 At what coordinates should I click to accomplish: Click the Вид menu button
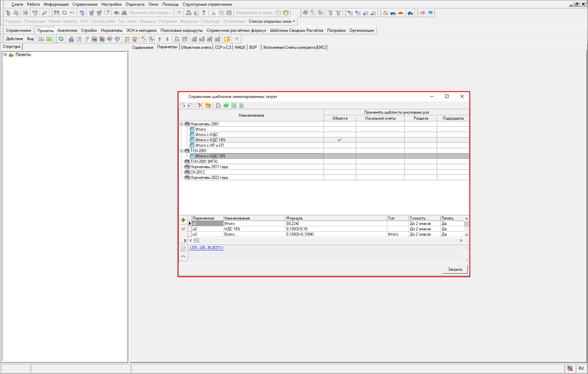(x=30, y=39)
